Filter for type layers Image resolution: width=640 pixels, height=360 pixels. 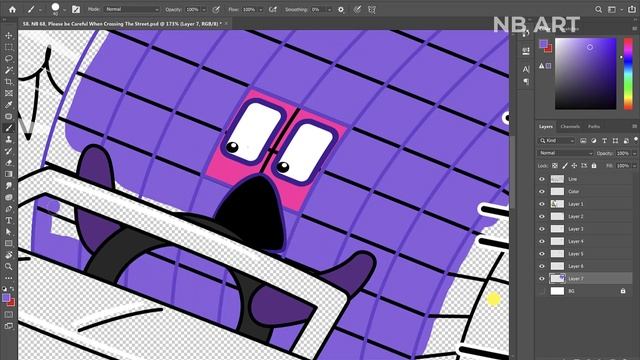(604, 140)
